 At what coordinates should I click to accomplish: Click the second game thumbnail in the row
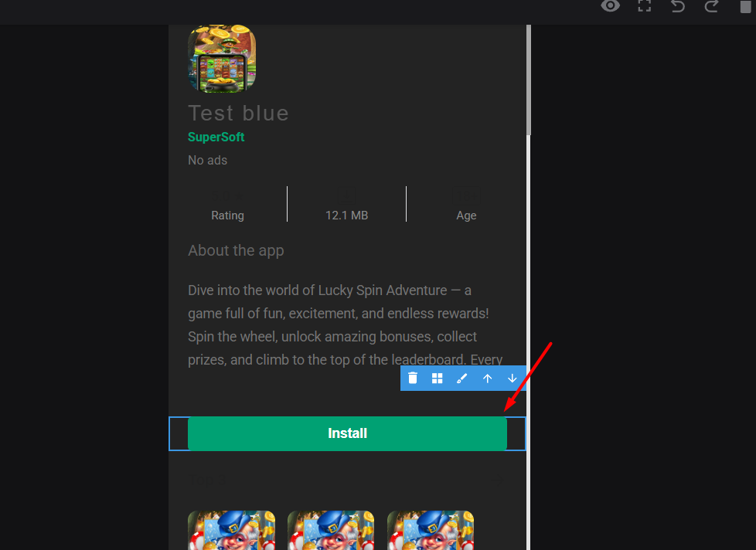tap(331, 531)
